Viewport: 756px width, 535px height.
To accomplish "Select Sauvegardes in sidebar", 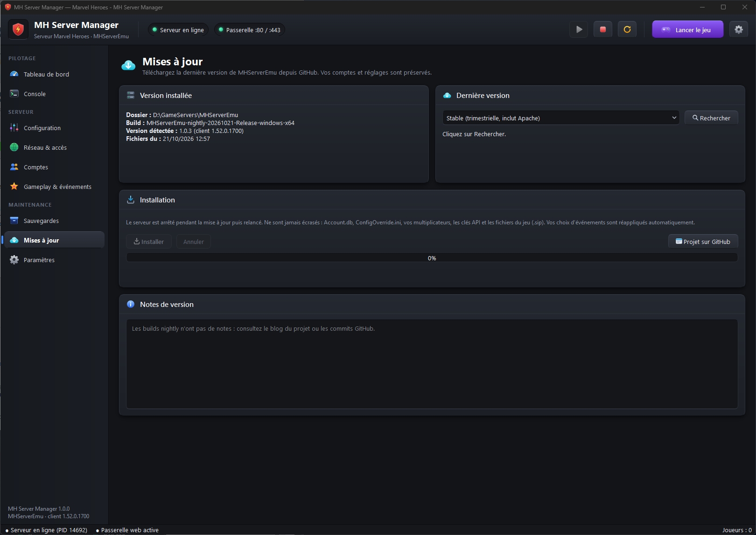I will click(x=54, y=221).
